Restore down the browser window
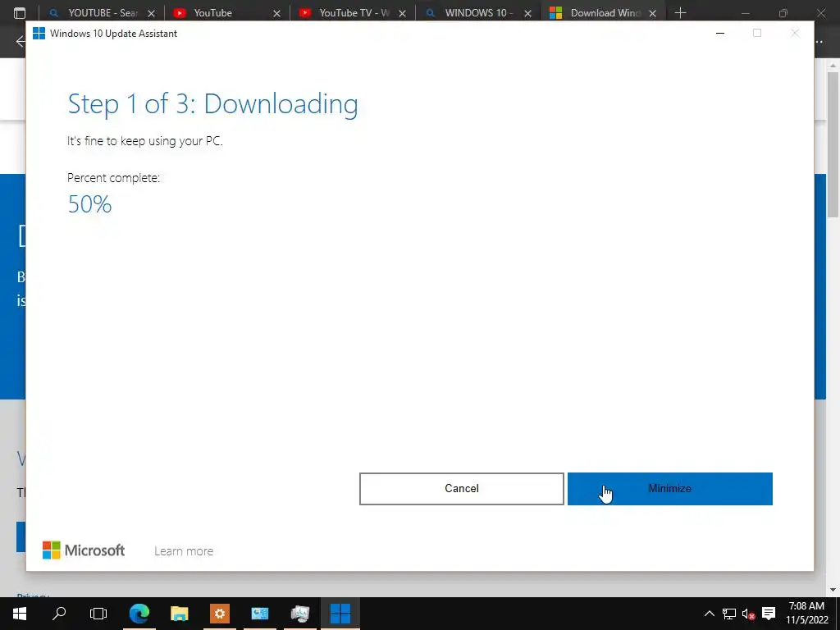 783,13
